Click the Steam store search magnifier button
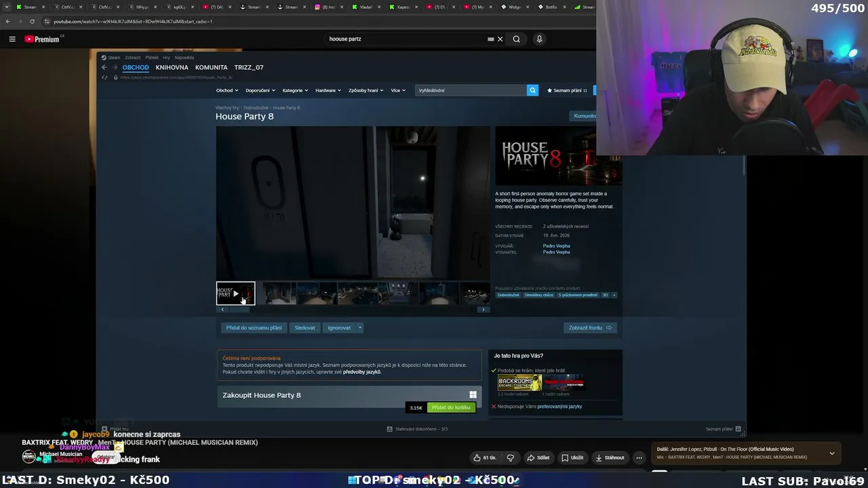Image resolution: width=868 pixels, height=488 pixels. point(532,90)
